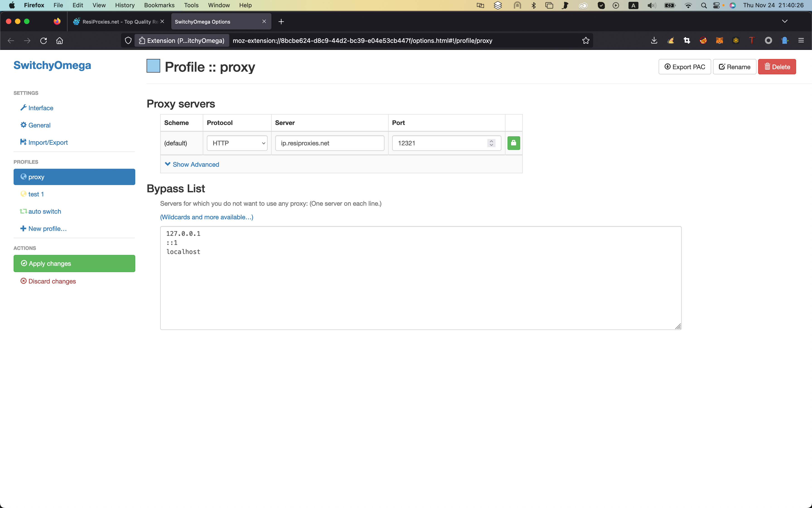812x508 pixels.
Task: Open the General settings page
Action: tap(35, 125)
